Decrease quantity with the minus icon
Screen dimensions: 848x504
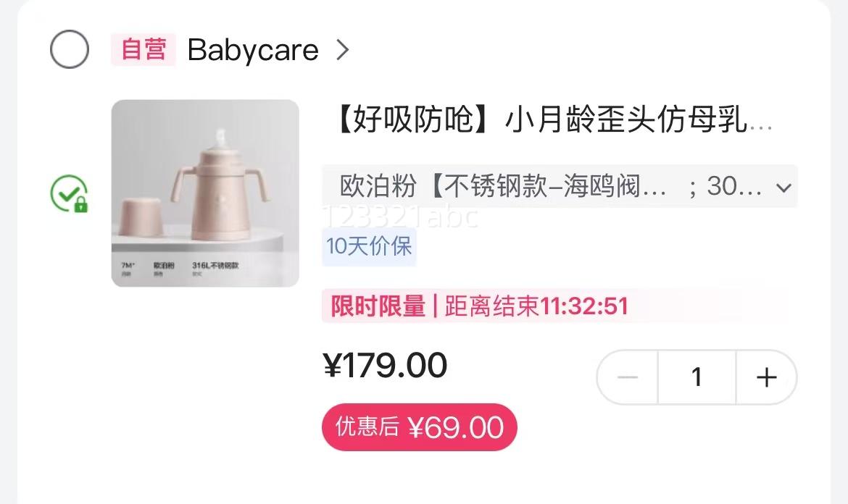coord(628,377)
